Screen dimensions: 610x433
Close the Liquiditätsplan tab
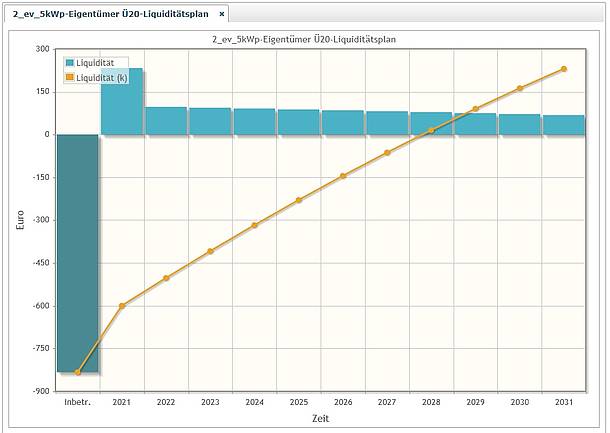(222, 14)
